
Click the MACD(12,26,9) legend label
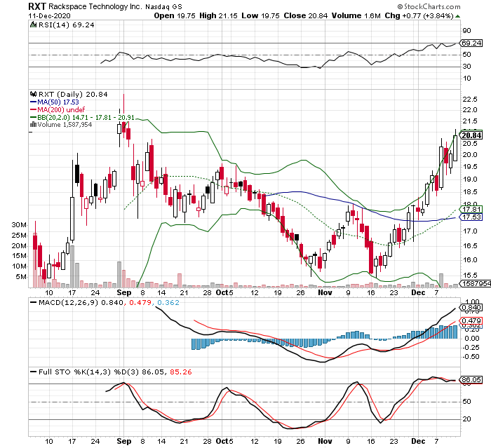tap(68, 302)
